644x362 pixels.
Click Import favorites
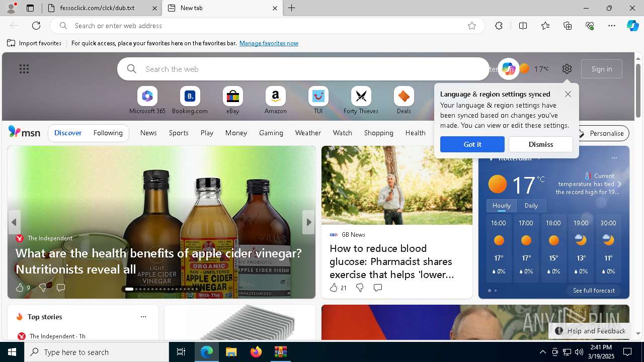(x=34, y=43)
